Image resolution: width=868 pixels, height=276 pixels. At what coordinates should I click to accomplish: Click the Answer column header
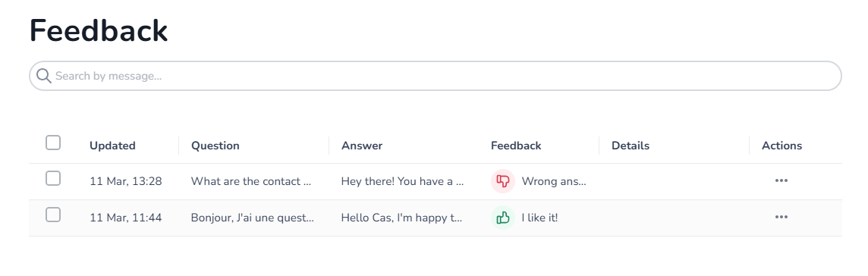(361, 146)
